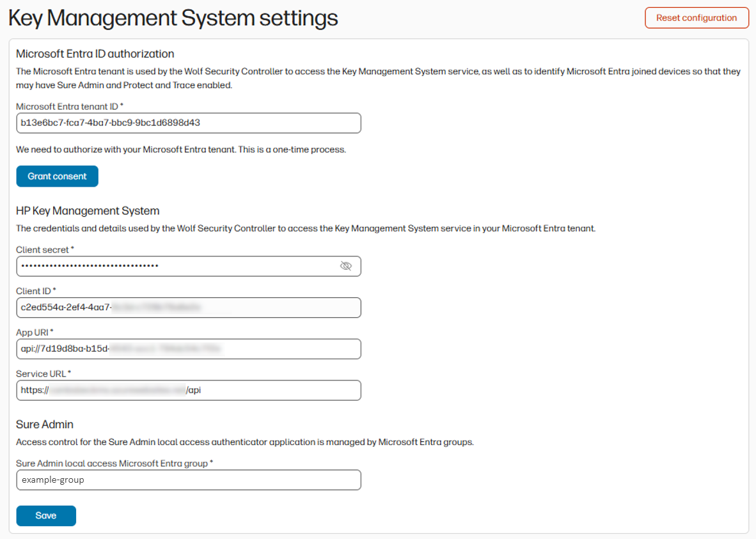756x539 pixels.
Task: Click the HP Key Management System heading
Action: point(88,211)
